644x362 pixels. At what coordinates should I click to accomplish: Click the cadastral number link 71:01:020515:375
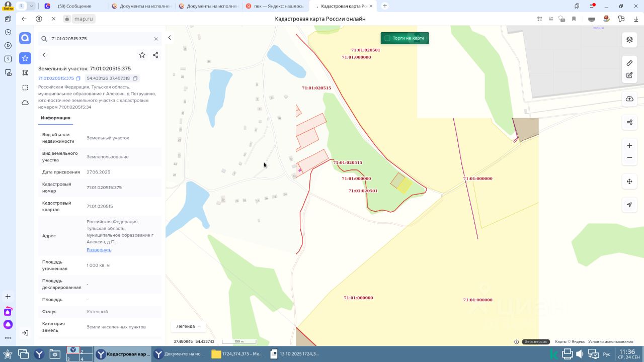[x=56, y=78]
